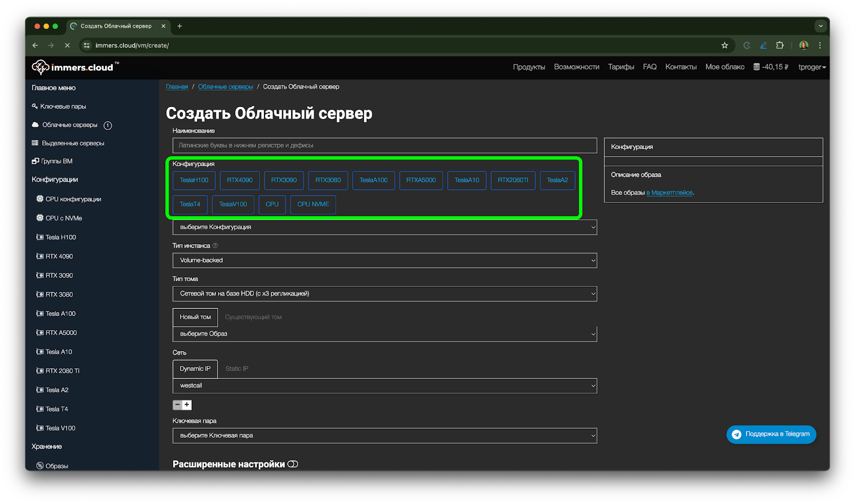Click the Наименование name input field
855x504 pixels.
(x=385, y=145)
